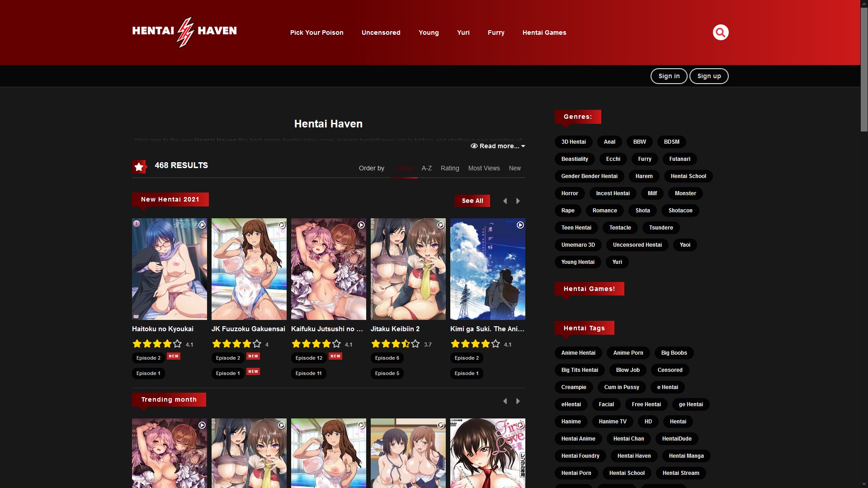Click the eye icon beside Read more
The height and width of the screenshot is (488, 868).
click(x=474, y=146)
